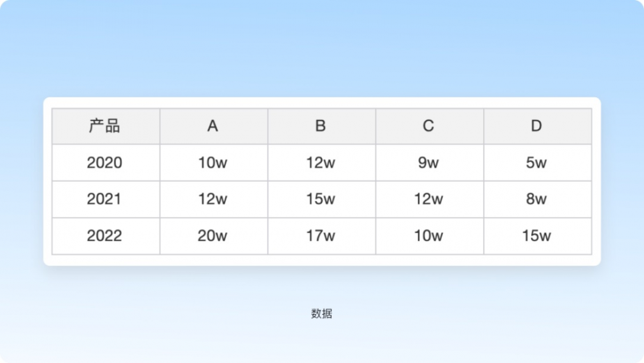Select the 2021 row label

(104, 199)
